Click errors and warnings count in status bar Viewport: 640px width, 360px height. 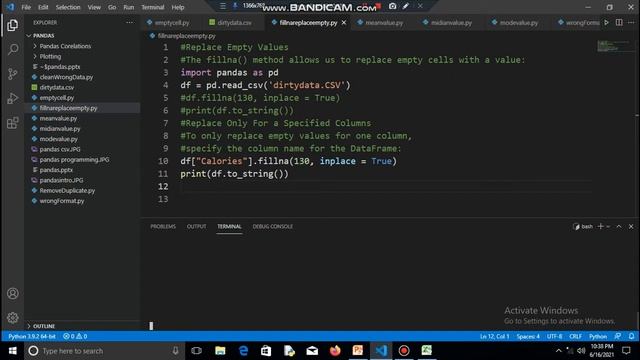click(75, 336)
